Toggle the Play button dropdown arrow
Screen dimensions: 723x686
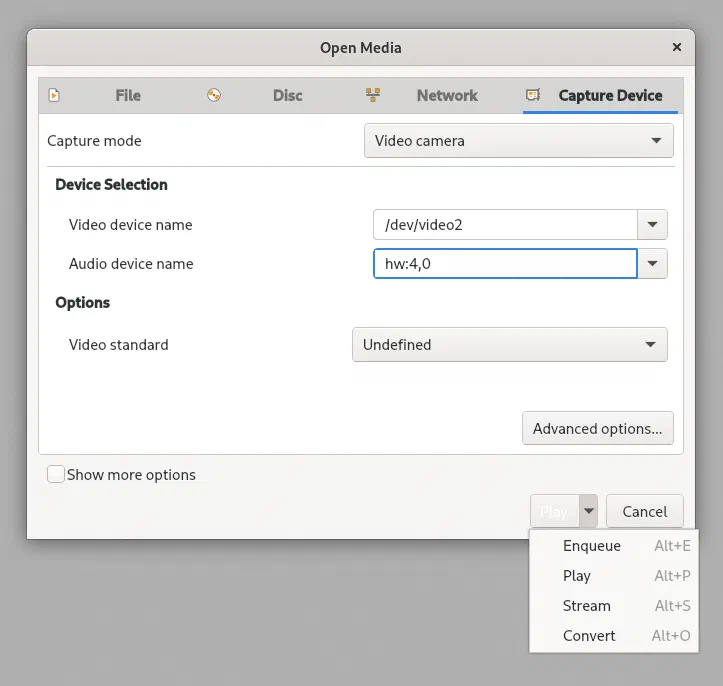click(x=588, y=511)
